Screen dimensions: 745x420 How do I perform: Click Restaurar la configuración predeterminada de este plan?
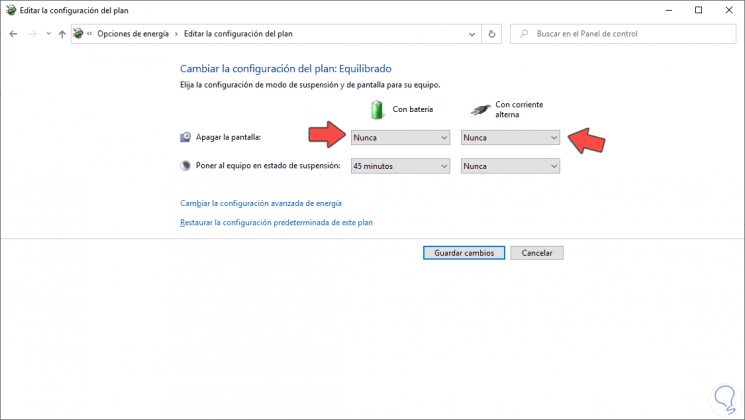point(277,222)
